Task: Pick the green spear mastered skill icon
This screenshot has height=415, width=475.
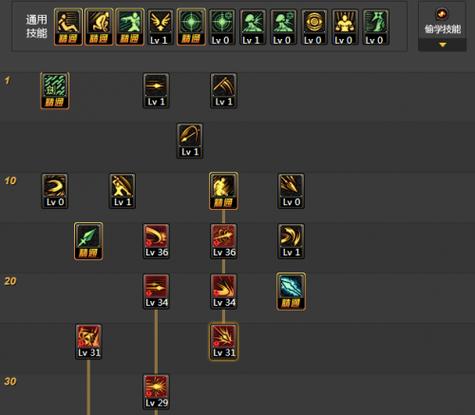Action: [x=88, y=241]
